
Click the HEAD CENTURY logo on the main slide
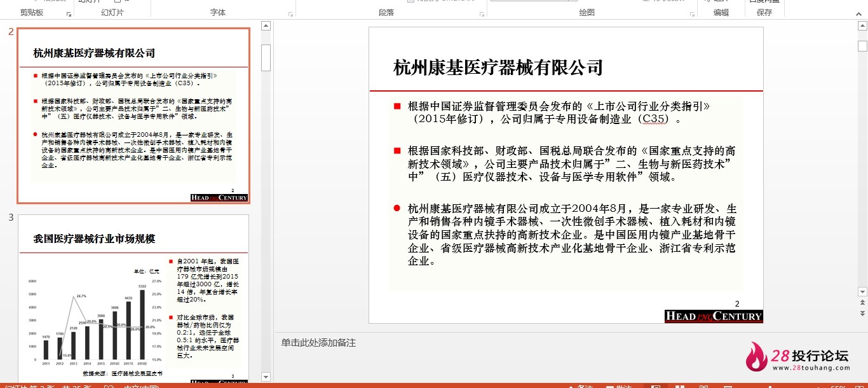pos(714,317)
